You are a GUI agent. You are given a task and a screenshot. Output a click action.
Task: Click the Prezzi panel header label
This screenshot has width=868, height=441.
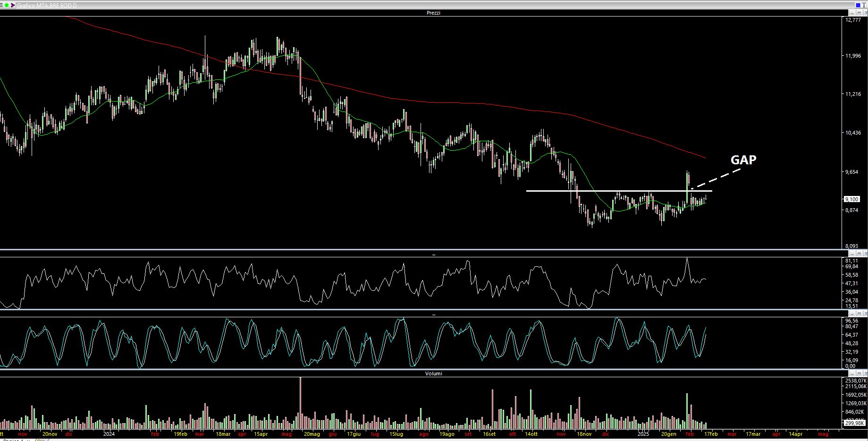[433, 13]
